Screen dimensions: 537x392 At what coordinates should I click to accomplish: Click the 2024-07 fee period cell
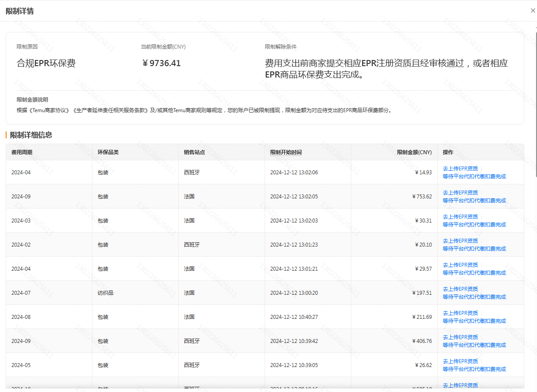pos(21,293)
